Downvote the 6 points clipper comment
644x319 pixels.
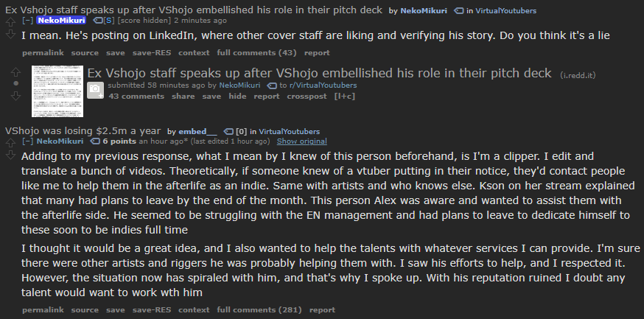click(10, 155)
